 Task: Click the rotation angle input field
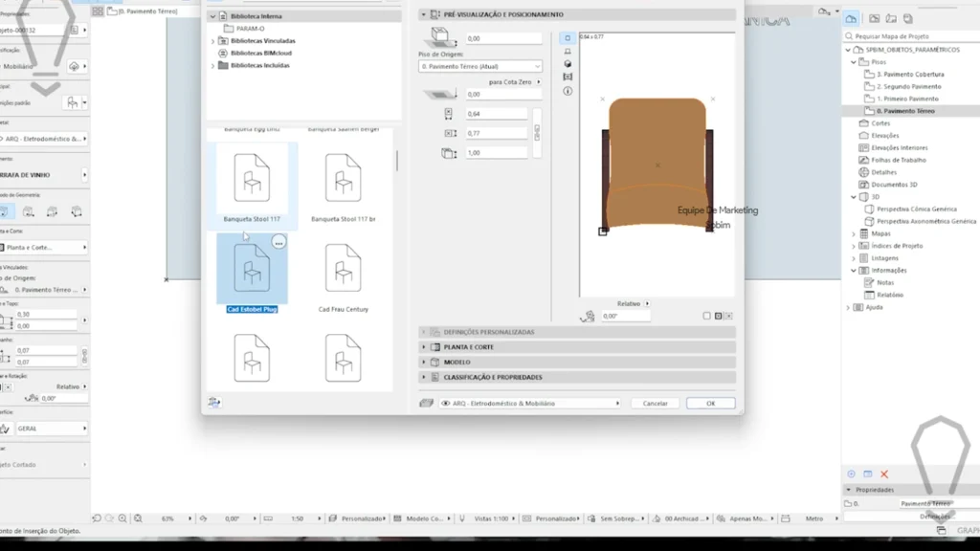[625, 316]
